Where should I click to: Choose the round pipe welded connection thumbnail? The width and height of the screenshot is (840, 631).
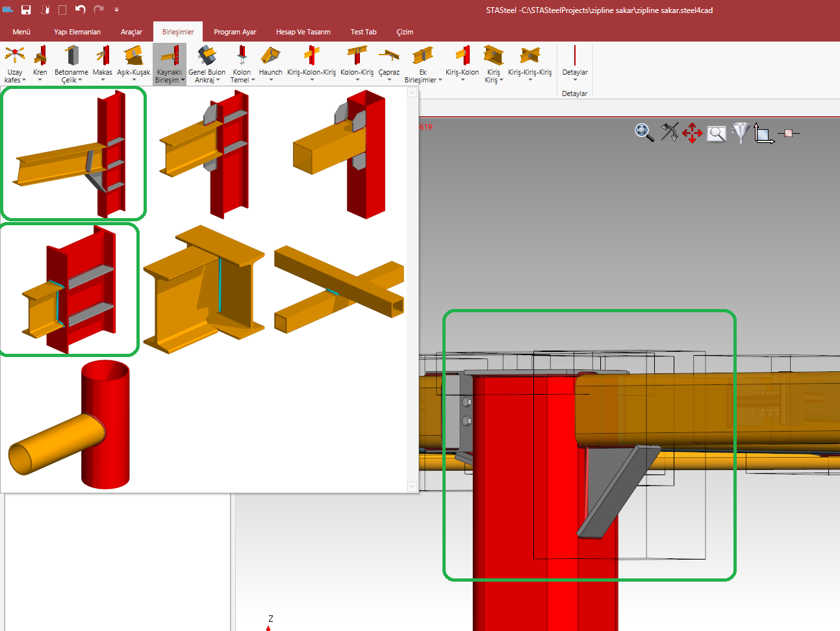(70, 425)
